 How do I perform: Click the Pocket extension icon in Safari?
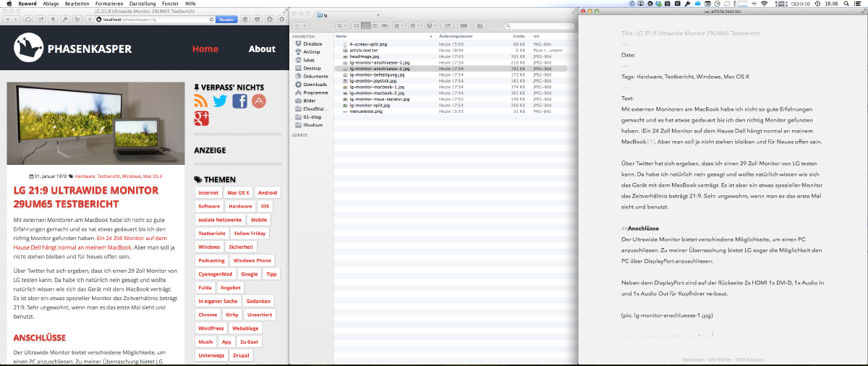[x=258, y=20]
